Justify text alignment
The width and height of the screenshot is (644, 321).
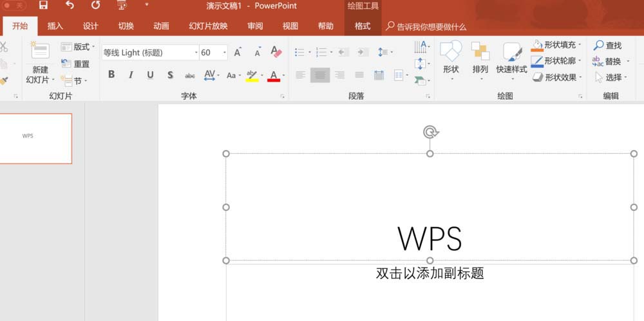point(359,75)
